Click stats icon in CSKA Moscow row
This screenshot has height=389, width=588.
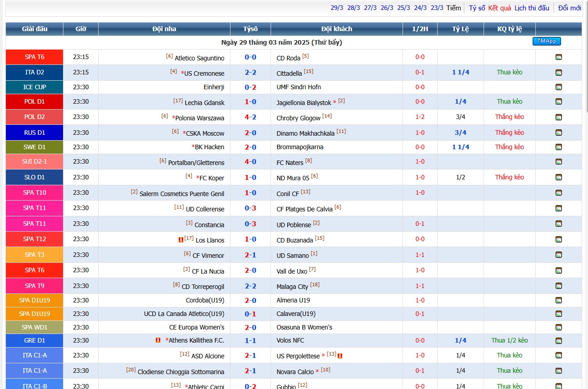[x=559, y=133]
